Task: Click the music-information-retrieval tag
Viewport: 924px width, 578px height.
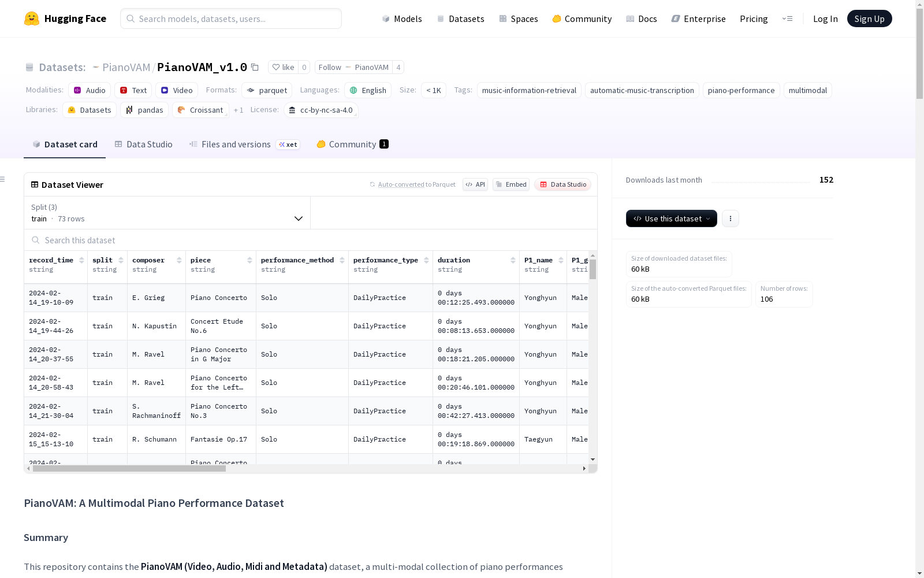Action: click(x=529, y=90)
